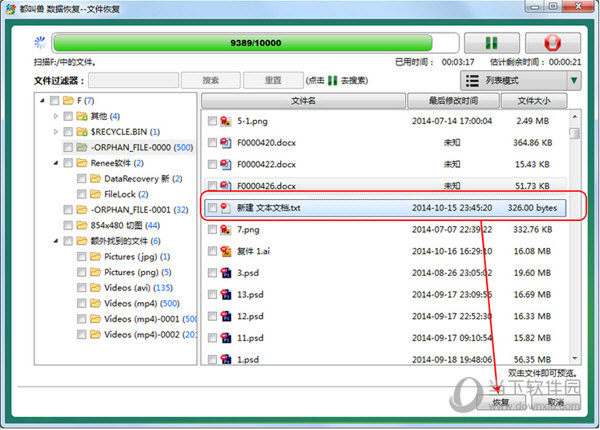Image resolution: width=600 pixels, height=430 pixels.
Task: Check the box for 3.psd
Action: pyautogui.click(x=212, y=273)
